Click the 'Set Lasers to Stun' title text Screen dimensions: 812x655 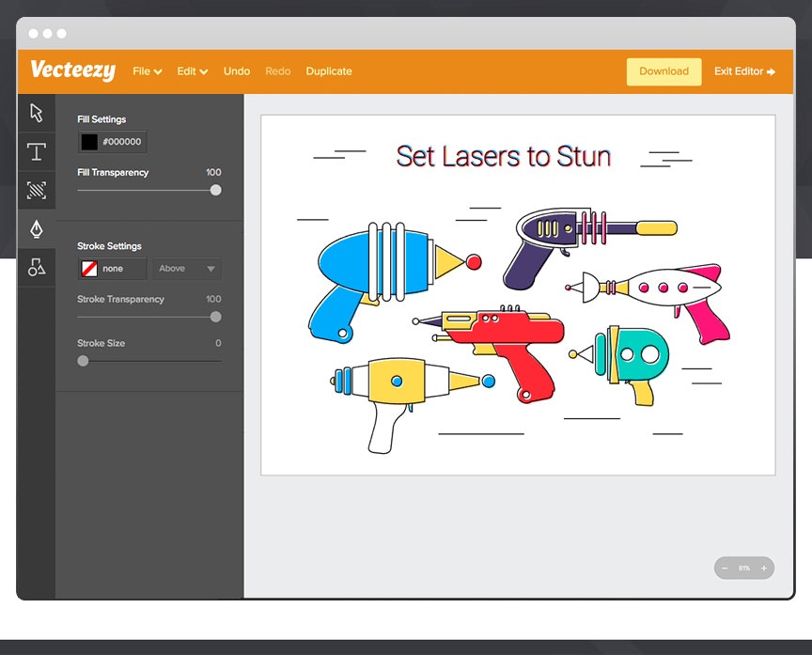tap(504, 156)
